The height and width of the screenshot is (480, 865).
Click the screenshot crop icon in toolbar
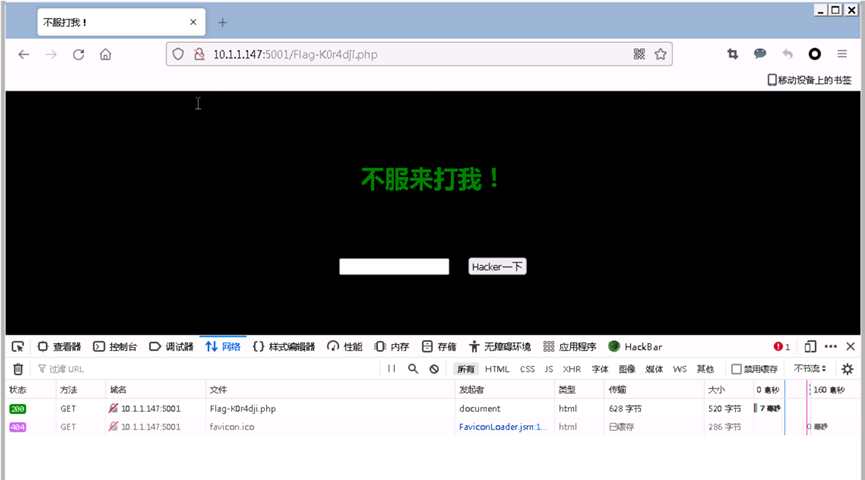click(x=733, y=54)
